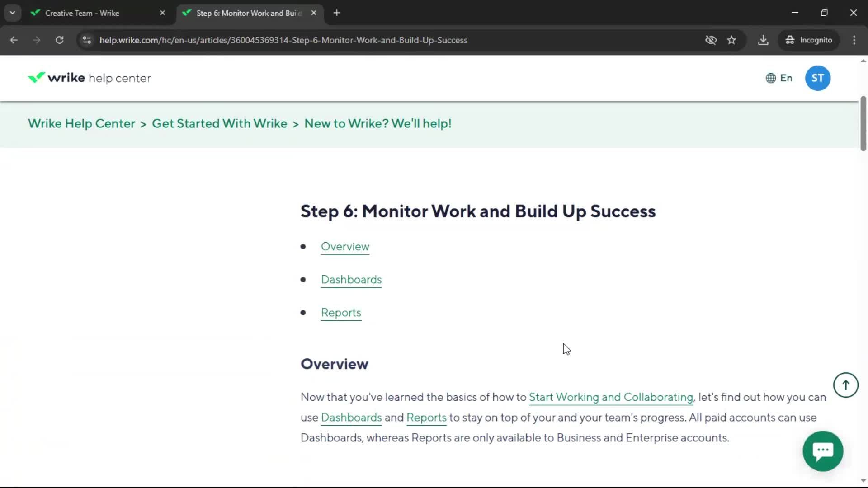
Task: Open New to Wrike? We'll help! breadcrumb
Action: pos(377,123)
